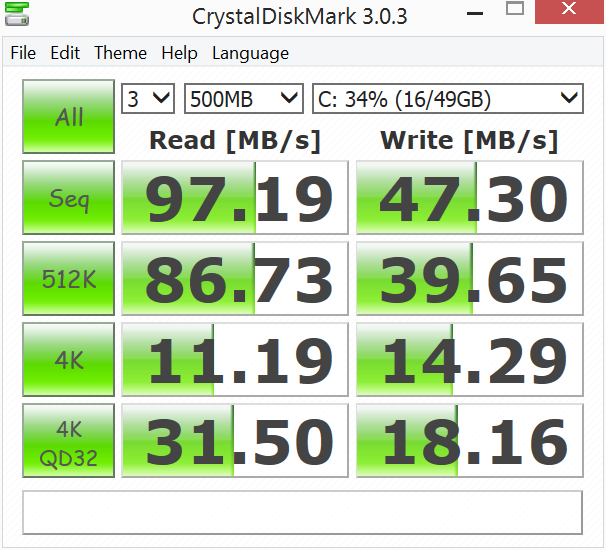Viewport: 606px width, 550px height.
Task: Close the CrystalDiskMark window
Action: pos(569,10)
